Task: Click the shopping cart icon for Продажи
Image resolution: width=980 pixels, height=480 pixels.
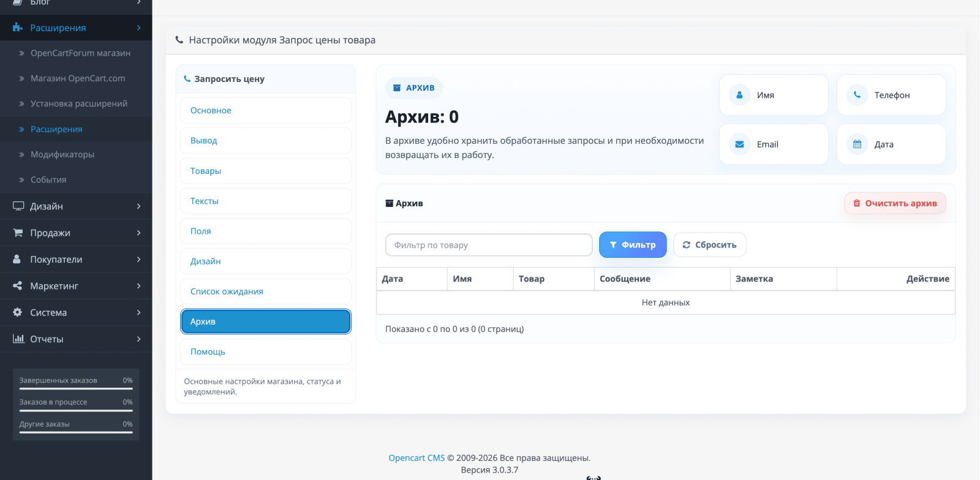Action: [x=18, y=233]
